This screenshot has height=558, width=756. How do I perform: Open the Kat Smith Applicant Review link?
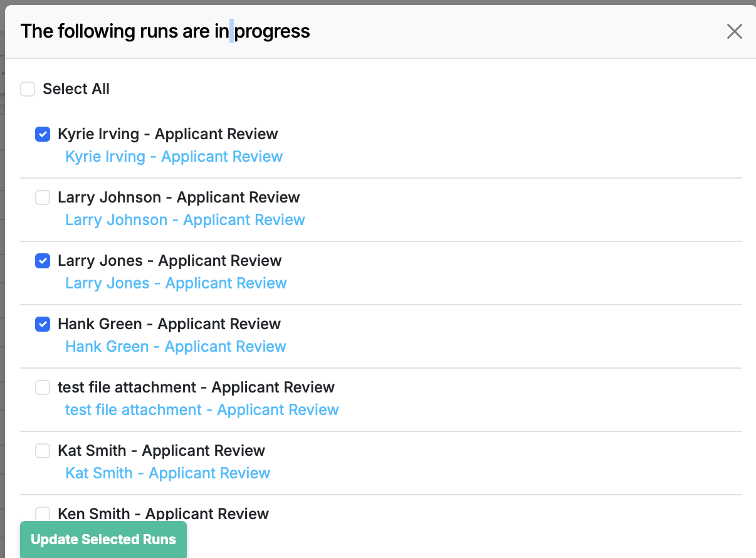coord(167,473)
